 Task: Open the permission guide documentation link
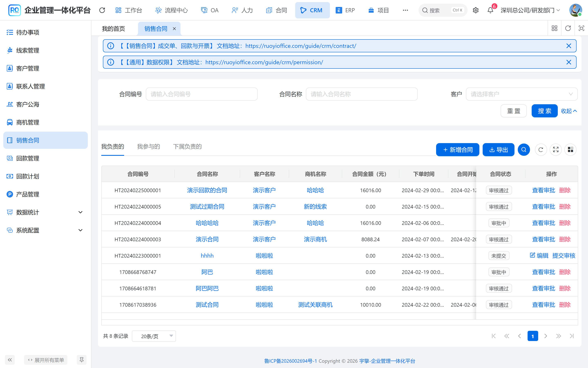264,62
